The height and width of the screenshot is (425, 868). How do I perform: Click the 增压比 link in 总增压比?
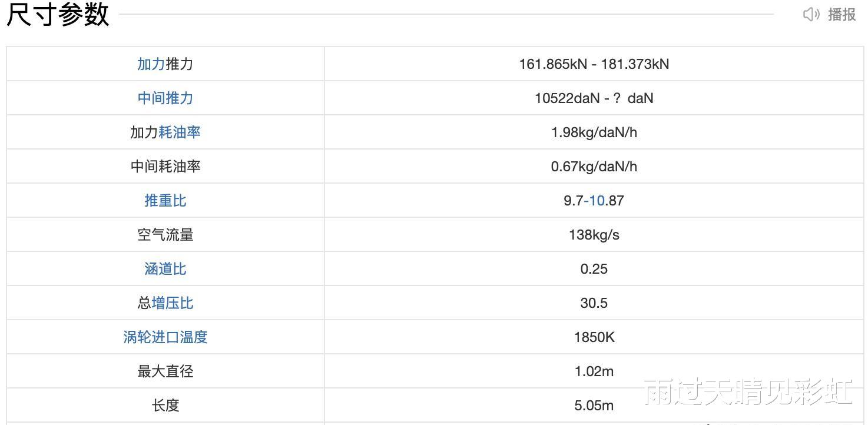[173, 303]
